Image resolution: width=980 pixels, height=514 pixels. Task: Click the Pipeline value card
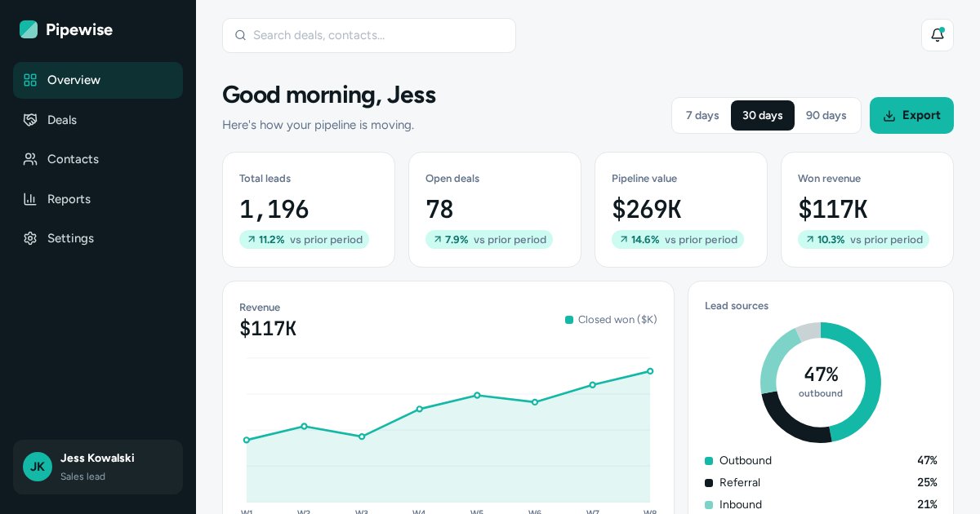click(x=681, y=210)
